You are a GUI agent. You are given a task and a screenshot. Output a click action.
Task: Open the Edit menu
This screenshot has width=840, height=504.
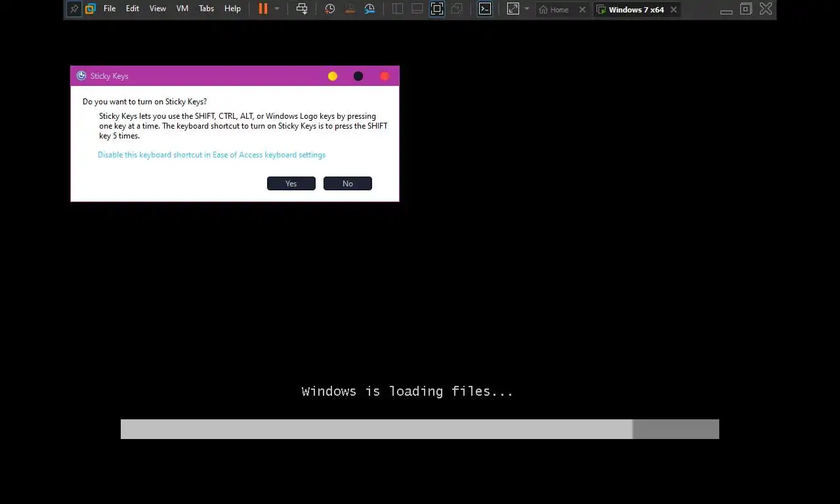coord(133,9)
